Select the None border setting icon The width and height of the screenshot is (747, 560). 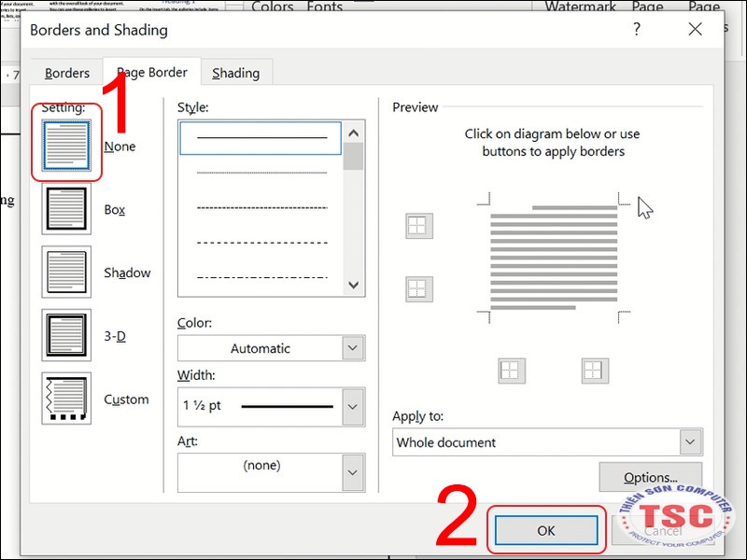pos(66,146)
